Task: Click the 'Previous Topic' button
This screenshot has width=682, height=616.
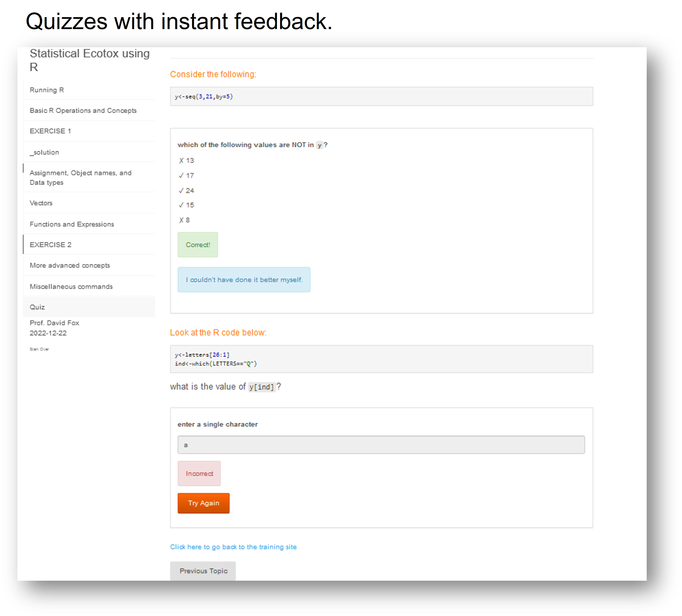Action: pyautogui.click(x=203, y=571)
